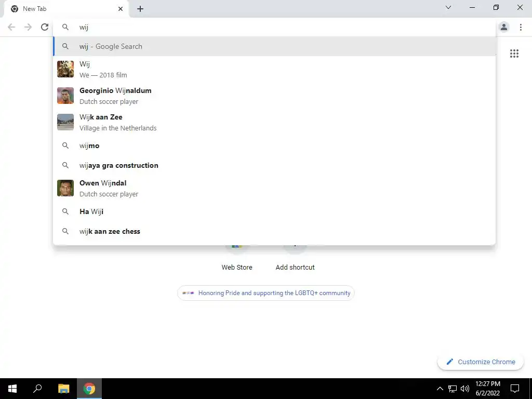The image size is (532, 399).
Task: Open the Windows notification center icon
Action: coord(515,389)
